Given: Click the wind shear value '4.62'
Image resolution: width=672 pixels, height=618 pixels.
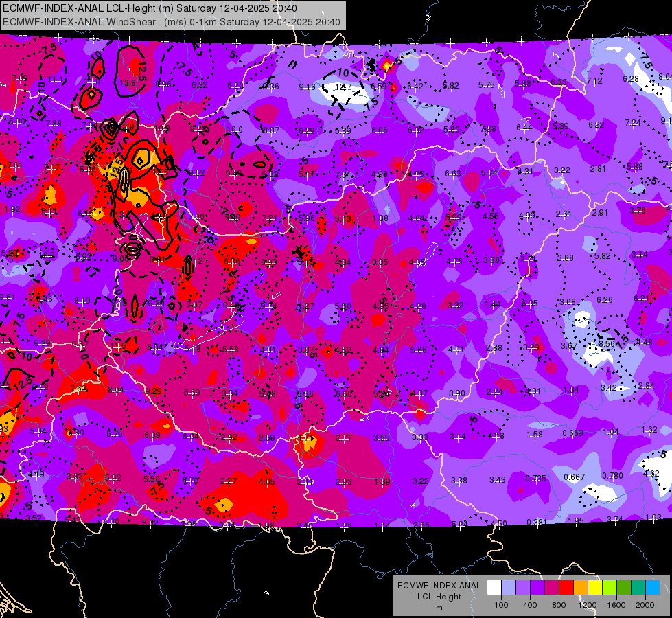Looking at the screenshot, I should (651, 474).
